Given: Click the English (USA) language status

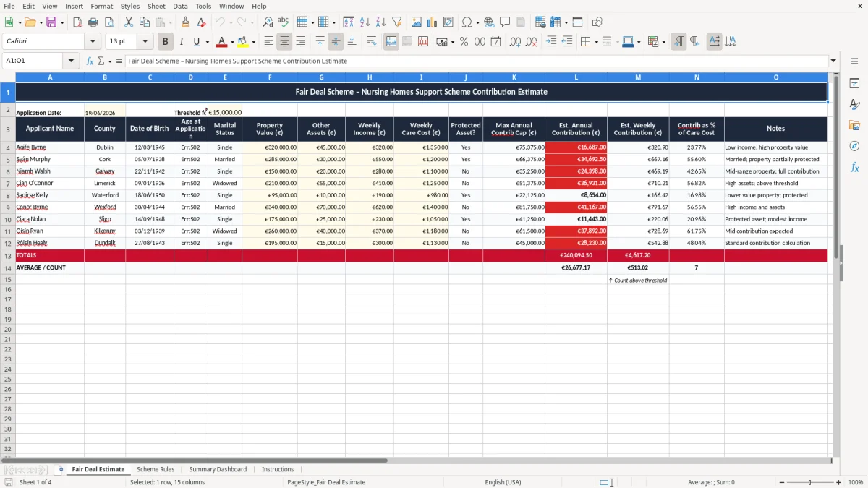Looking at the screenshot, I should point(503,482).
